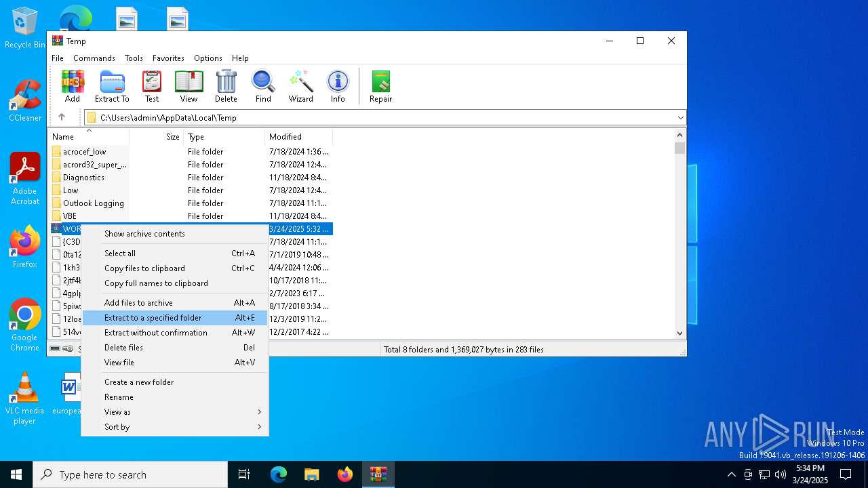Click the Extract To toolbar icon
The height and width of the screenshot is (488, 868).
112,86
